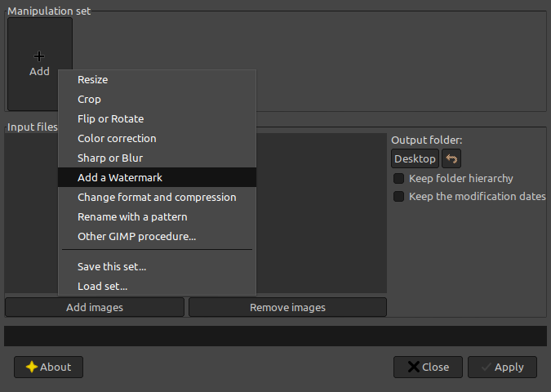Image resolution: width=551 pixels, height=392 pixels.
Task: Click the Apply button
Action: tap(502, 367)
